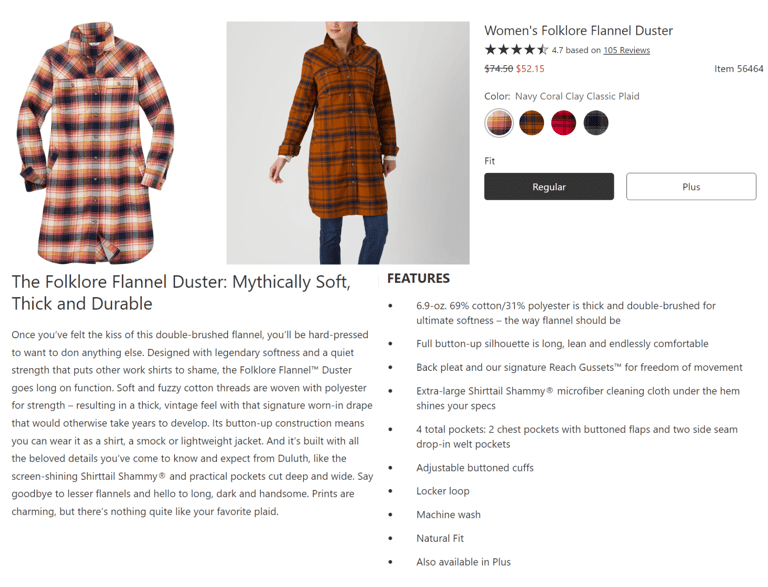
Task: Click the struck-through original $74.50 price
Action: click(x=498, y=69)
